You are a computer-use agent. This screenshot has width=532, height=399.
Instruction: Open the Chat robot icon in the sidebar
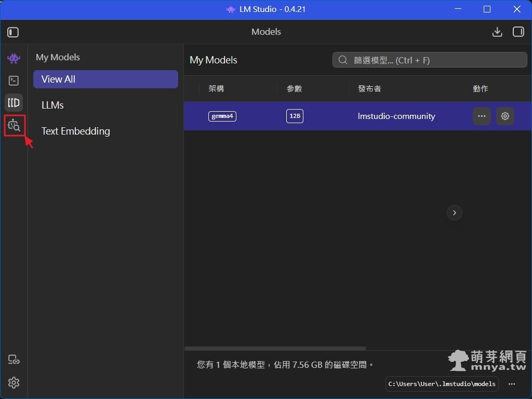14,58
